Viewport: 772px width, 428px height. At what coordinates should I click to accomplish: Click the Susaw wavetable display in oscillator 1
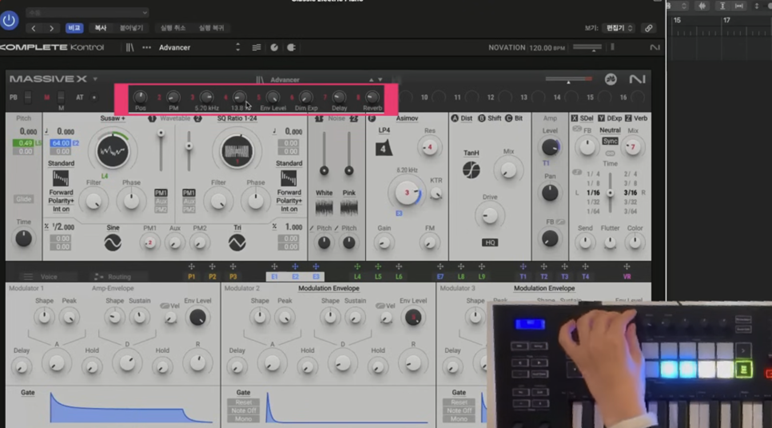pyautogui.click(x=113, y=152)
